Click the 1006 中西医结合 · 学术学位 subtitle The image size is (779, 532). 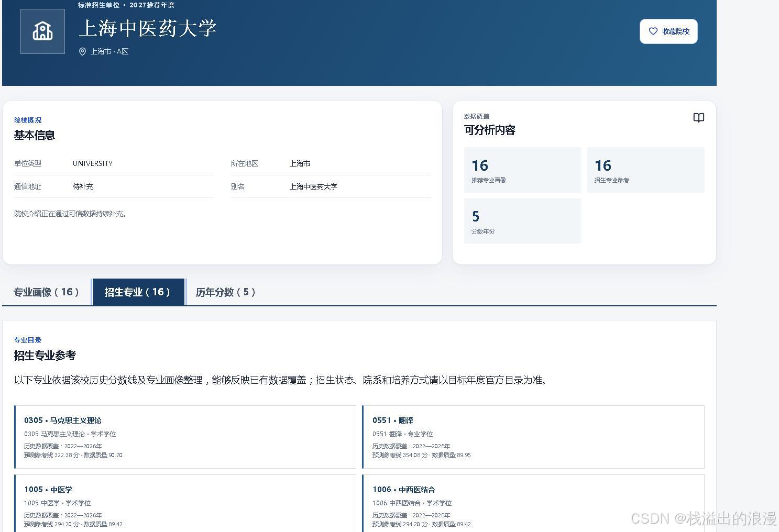pos(412,503)
